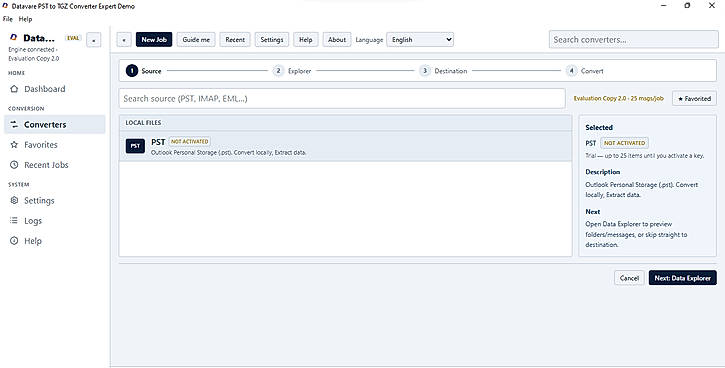Open the Language dropdown set to English
725x368 pixels.
click(x=420, y=40)
